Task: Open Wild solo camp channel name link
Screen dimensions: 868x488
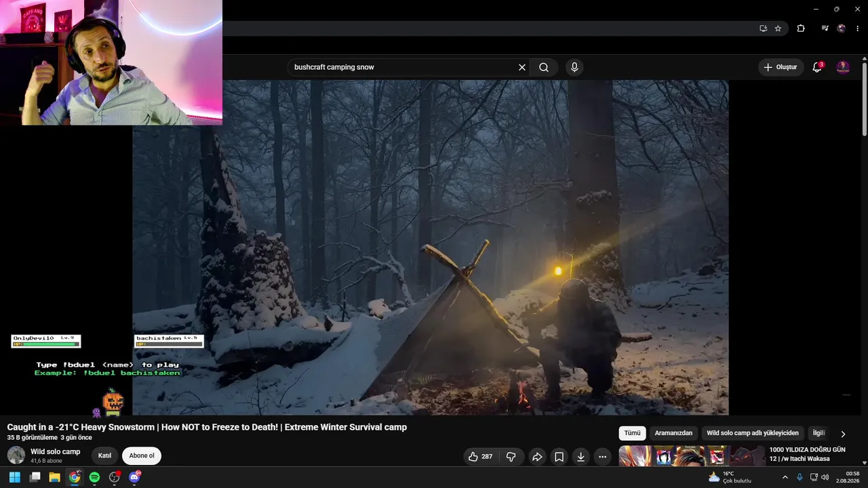Action: tap(55, 451)
